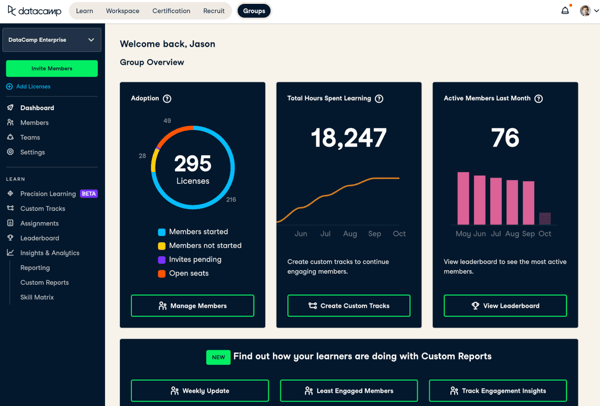Screen dimensions: 600x406
Task: Open Settings in the sidebar
Action: click(x=33, y=152)
